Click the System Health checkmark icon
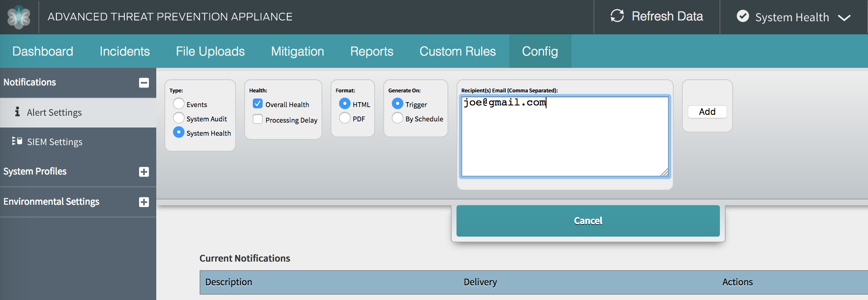 pyautogui.click(x=742, y=16)
